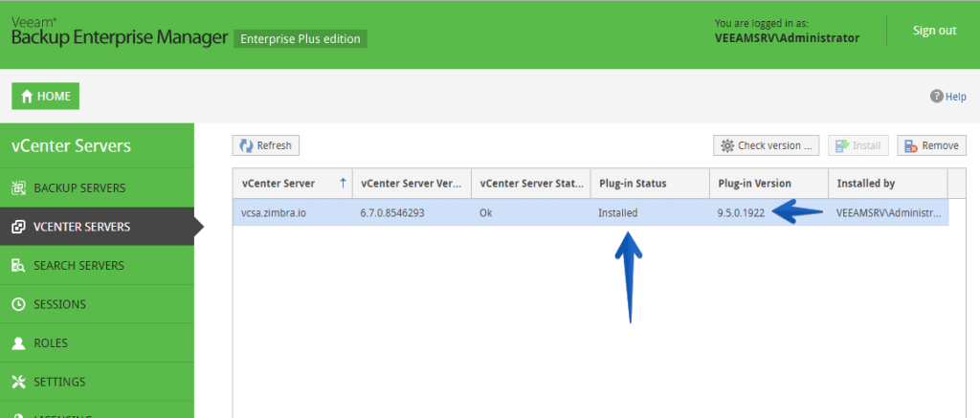Click the Refresh arrows icon

pyautogui.click(x=246, y=145)
